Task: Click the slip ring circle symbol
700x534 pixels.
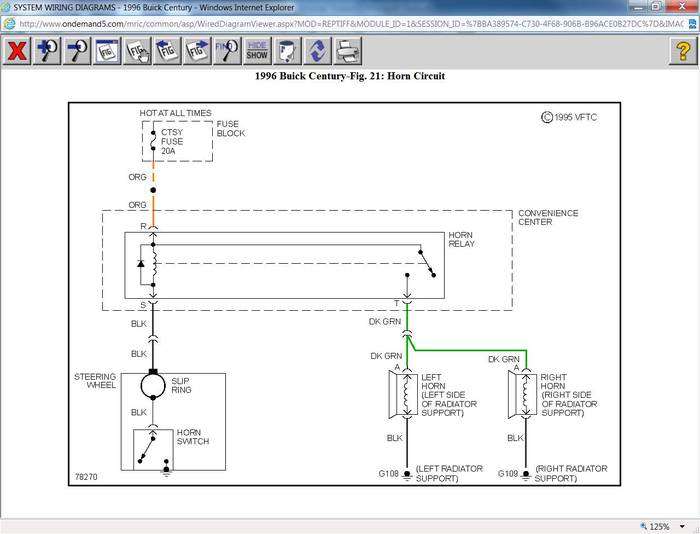Action: [x=153, y=385]
